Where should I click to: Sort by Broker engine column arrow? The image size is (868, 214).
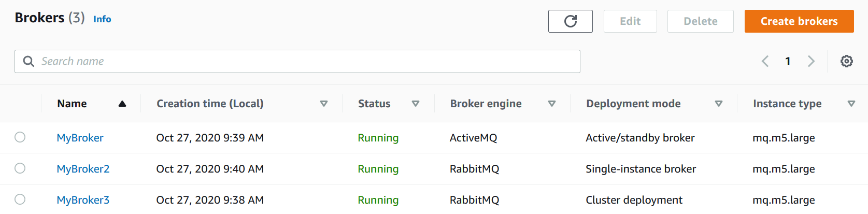click(x=552, y=104)
